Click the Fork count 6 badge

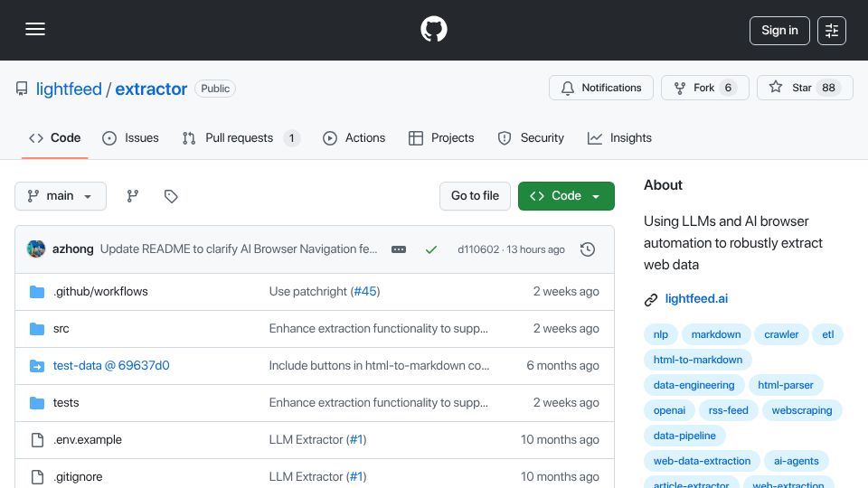[x=728, y=88]
